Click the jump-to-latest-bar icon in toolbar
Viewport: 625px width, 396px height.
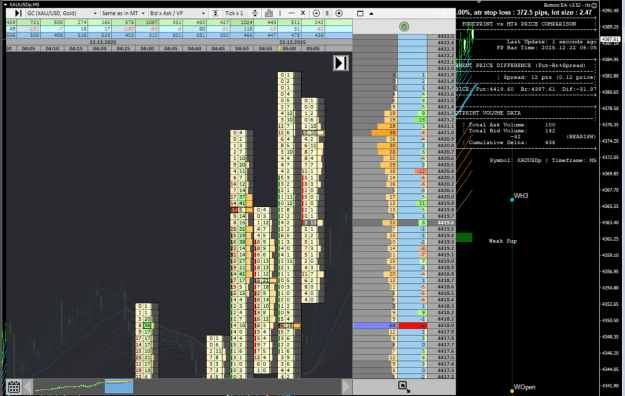[18, 13]
